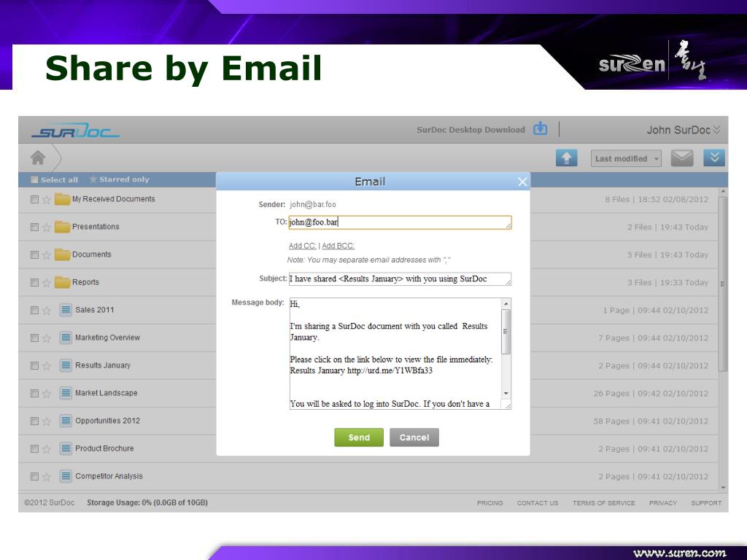This screenshot has height=560, width=747.
Task: Open the TERMS OF SERVICE footer link
Action: tap(603, 503)
